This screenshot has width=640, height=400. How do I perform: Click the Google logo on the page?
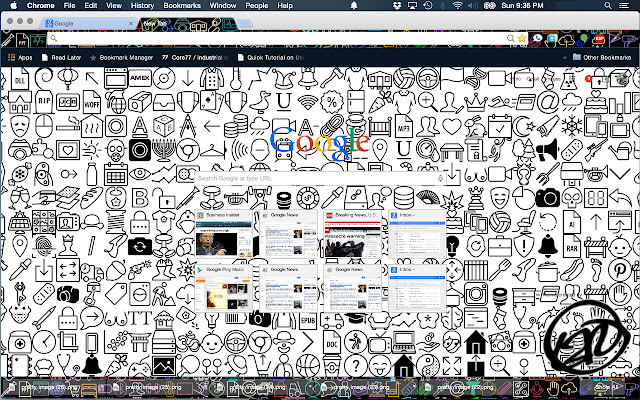320,143
